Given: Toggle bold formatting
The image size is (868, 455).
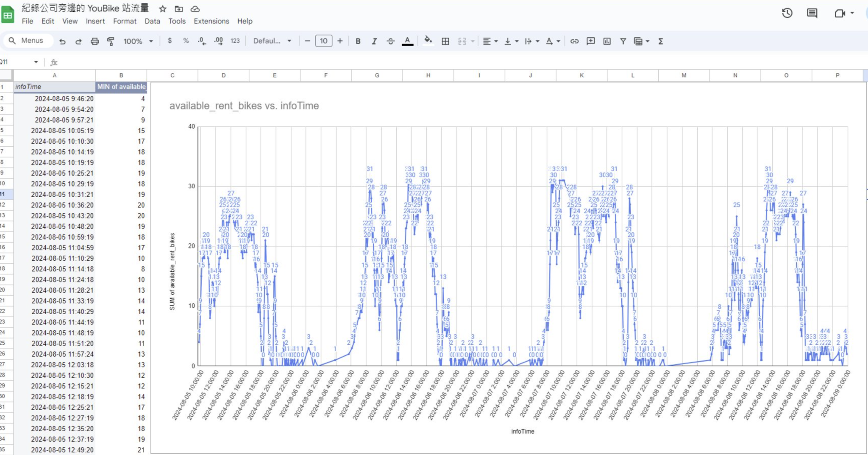Looking at the screenshot, I should 358,41.
